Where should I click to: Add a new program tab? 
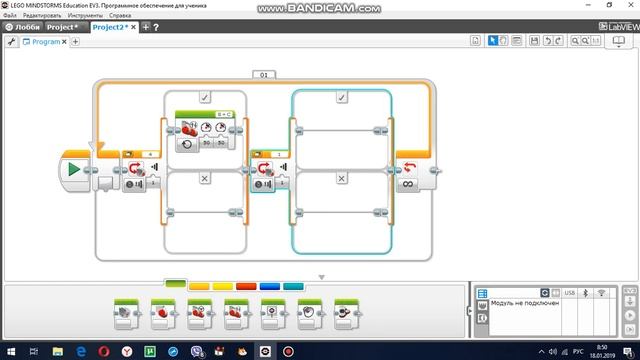[x=76, y=42]
